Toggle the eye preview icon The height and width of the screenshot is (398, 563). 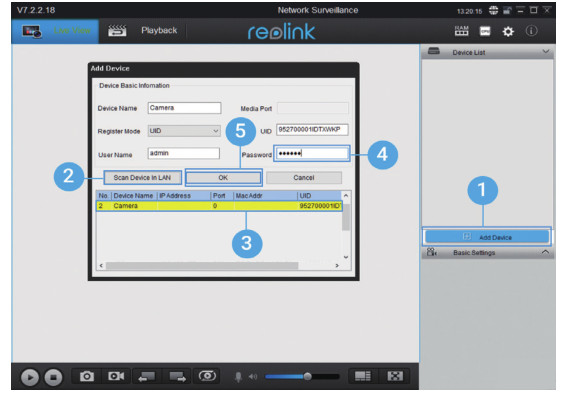207,376
